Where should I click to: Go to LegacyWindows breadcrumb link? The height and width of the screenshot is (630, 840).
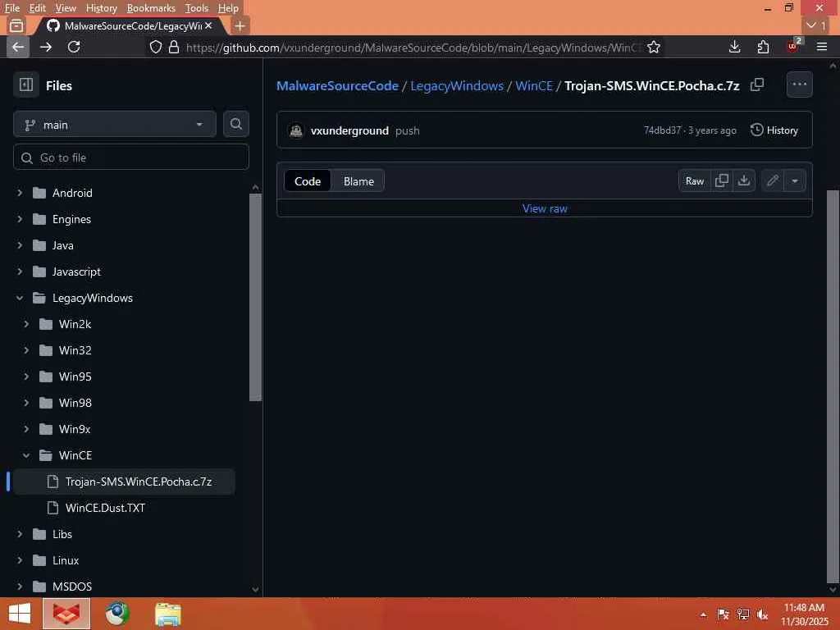pos(457,85)
